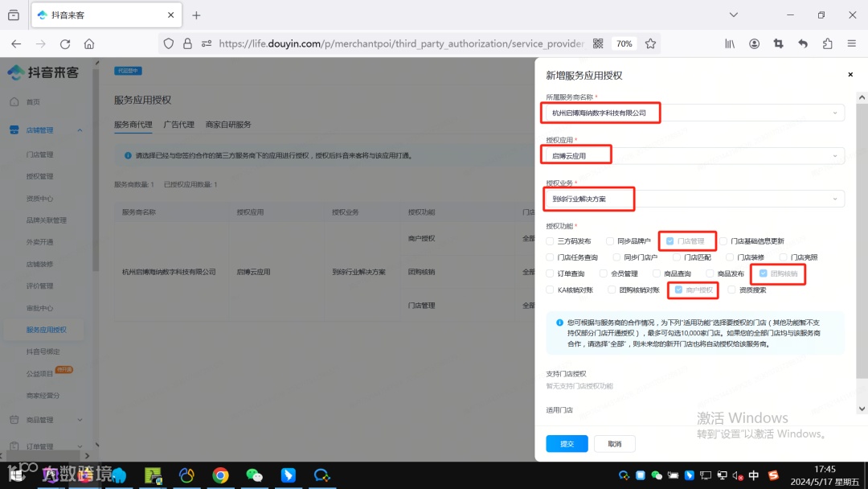Expand the 订单管理 sidebar section chevron
868x489 pixels.
pyautogui.click(x=80, y=446)
